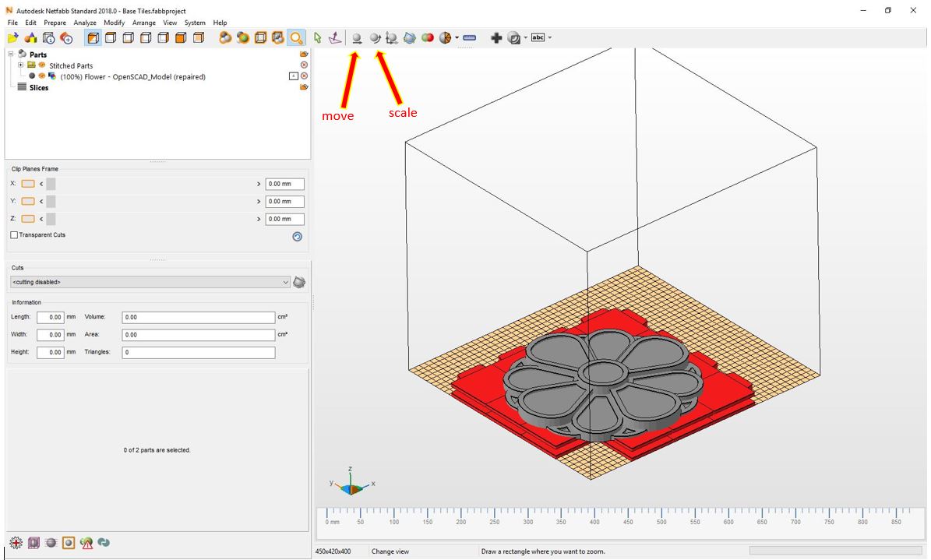Click the Y clip slider handle
The height and width of the screenshot is (560, 931).
(51, 201)
